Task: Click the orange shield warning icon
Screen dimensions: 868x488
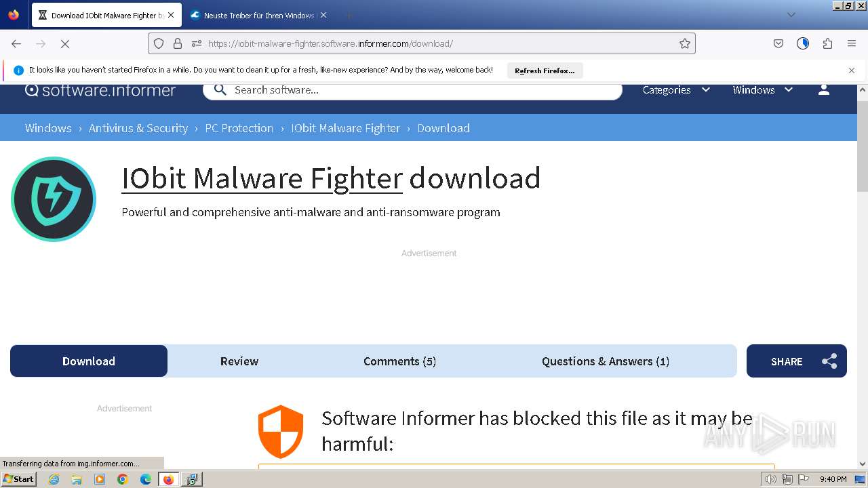Action: pyautogui.click(x=281, y=431)
